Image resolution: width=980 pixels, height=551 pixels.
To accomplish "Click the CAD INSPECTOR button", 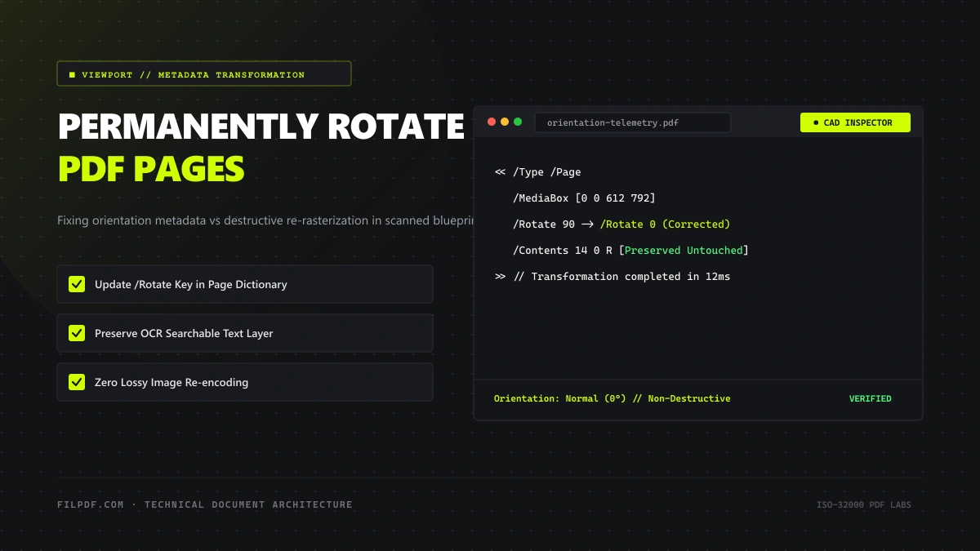I will [855, 122].
